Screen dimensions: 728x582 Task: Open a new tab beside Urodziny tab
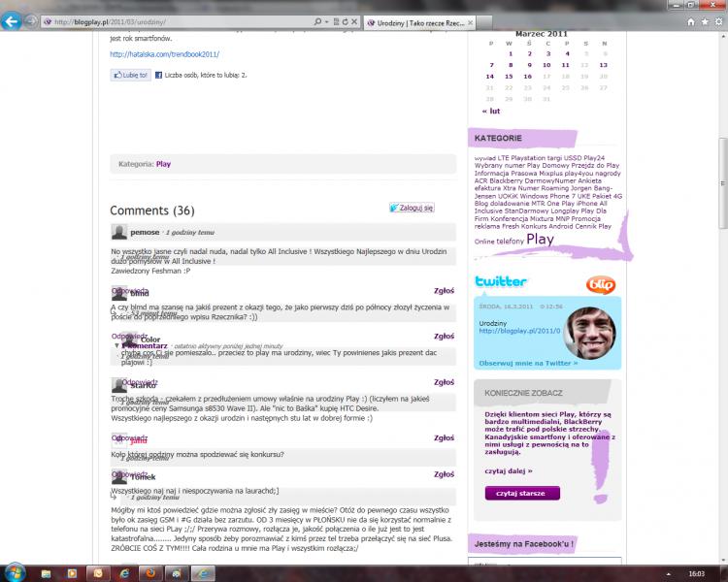click(x=484, y=22)
